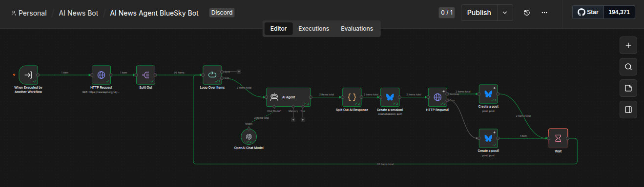Viewport: 644px width, 187px height.
Task: Click the add node plus button
Action: (x=628, y=45)
